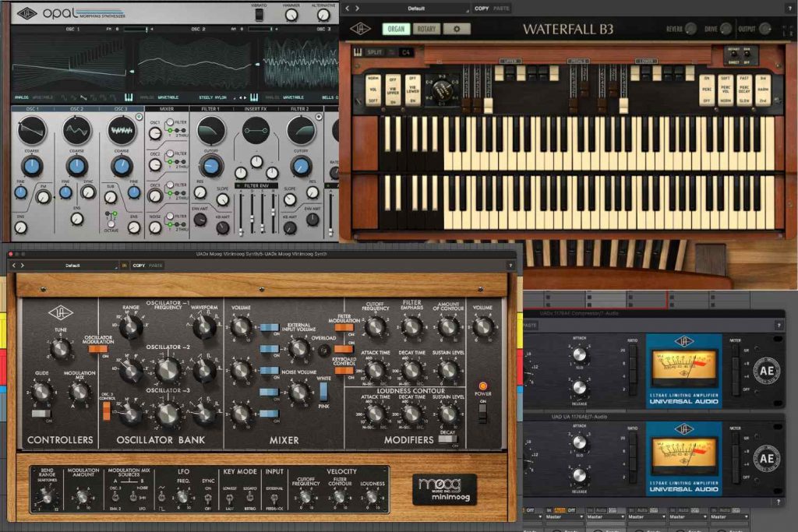Click the AE badge on the 1176AE compressor
798x532 pixels.
click(766, 372)
